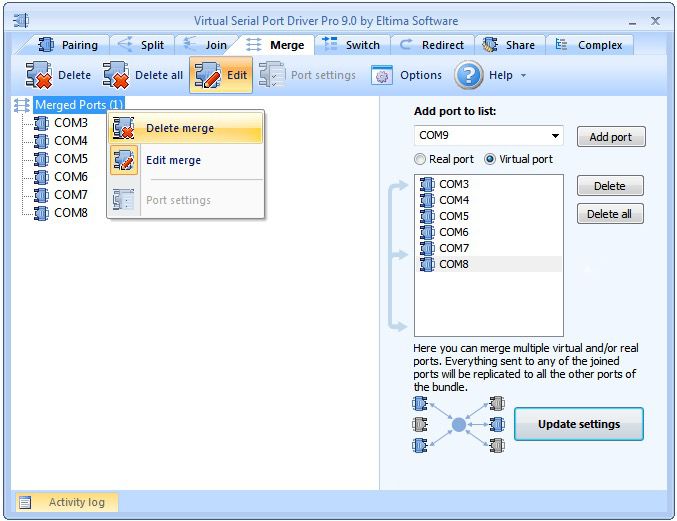Click COM5 icon in the port list

427,216
